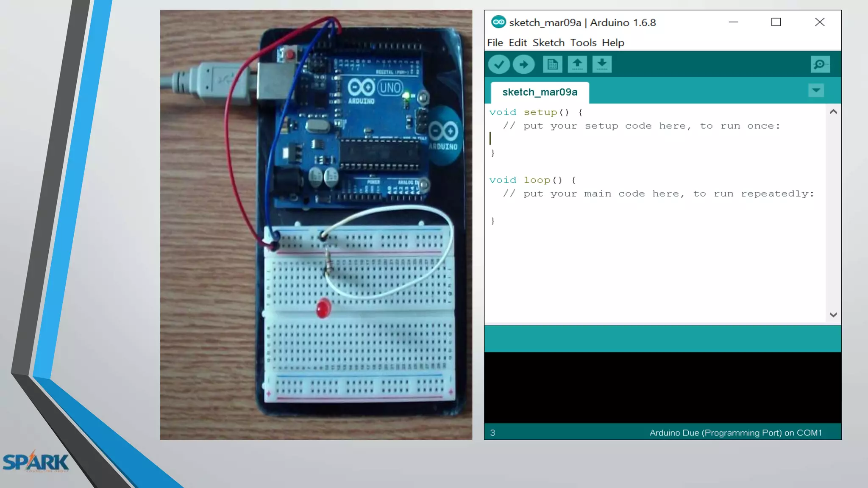The height and width of the screenshot is (488, 868).
Task: Click the SPARK logo
Action: [36, 462]
